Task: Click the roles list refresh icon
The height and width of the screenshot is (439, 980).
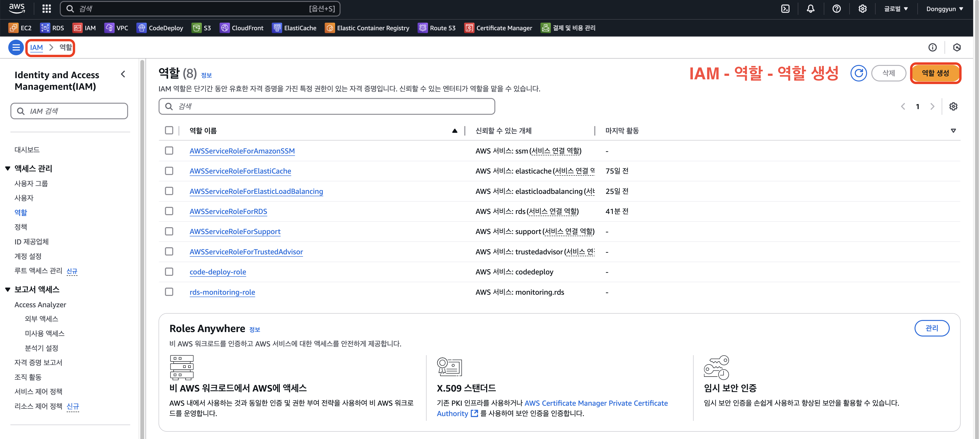Action: pos(858,73)
